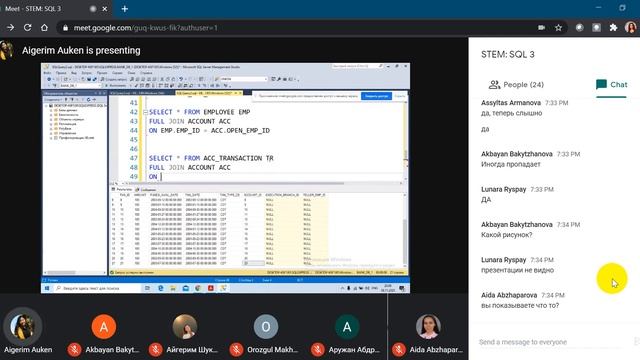Viewport: 640px width, 360px height.
Task: Select Orozgul Makh... participant avatar
Action: pos(266,327)
